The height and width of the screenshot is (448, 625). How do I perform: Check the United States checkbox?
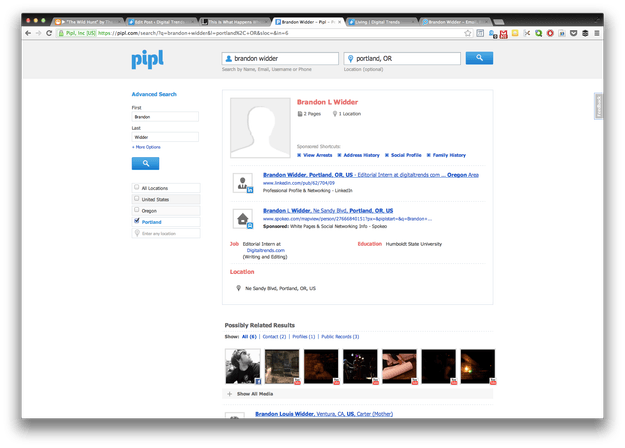tap(137, 198)
